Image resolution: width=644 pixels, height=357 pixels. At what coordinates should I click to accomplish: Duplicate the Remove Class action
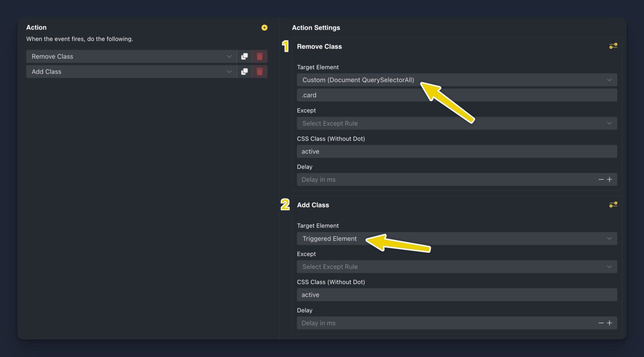tap(244, 56)
